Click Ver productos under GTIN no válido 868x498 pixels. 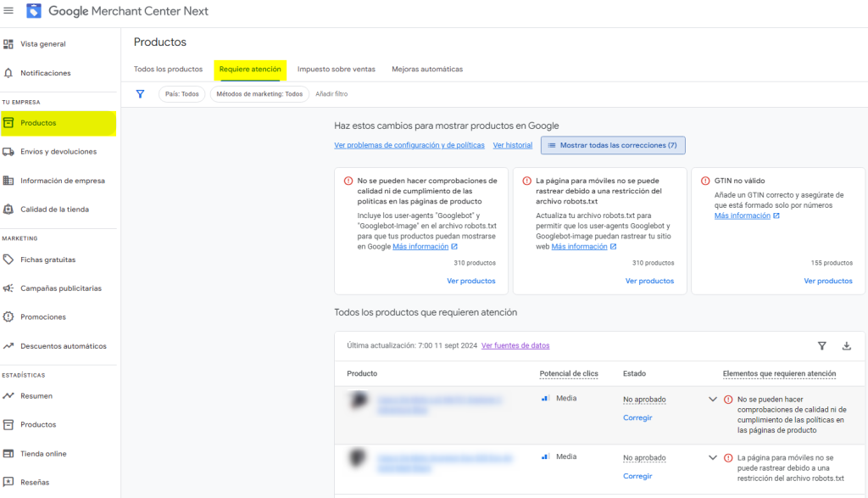tap(827, 281)
